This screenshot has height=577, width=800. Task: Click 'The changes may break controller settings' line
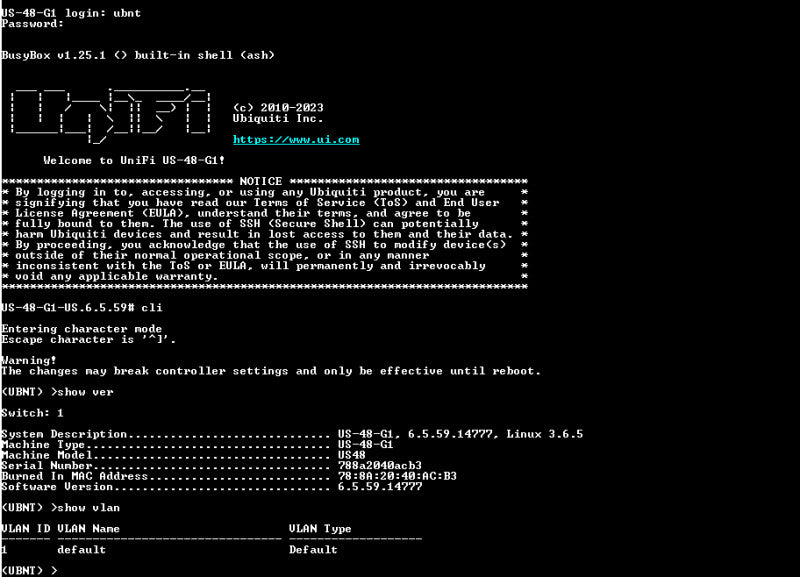tap(271, 371)
